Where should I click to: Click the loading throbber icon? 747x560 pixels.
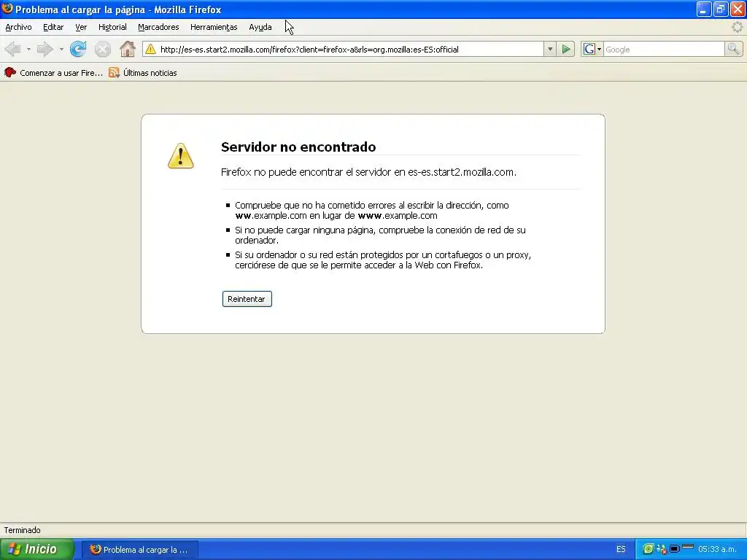coord(737,27)
